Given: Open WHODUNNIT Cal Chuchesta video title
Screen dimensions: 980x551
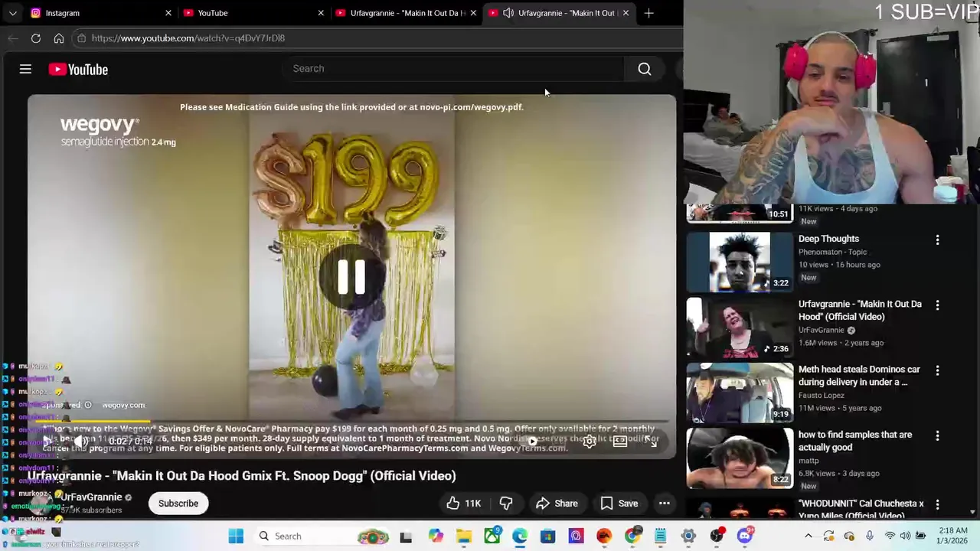Looking at the screenshot, I should pyautogui.click(x=861, y=510).
